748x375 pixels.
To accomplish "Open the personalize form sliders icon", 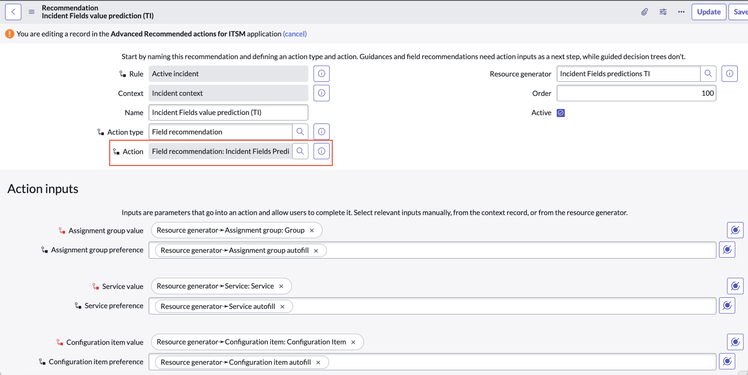I will pos(663,12).
